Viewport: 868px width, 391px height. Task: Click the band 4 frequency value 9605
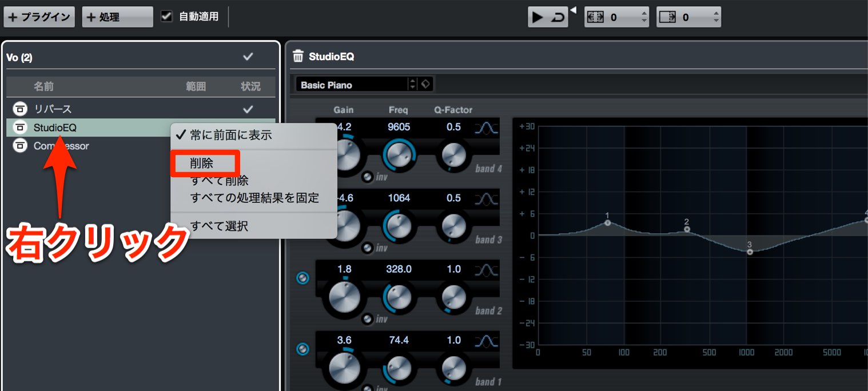[399, 126]
